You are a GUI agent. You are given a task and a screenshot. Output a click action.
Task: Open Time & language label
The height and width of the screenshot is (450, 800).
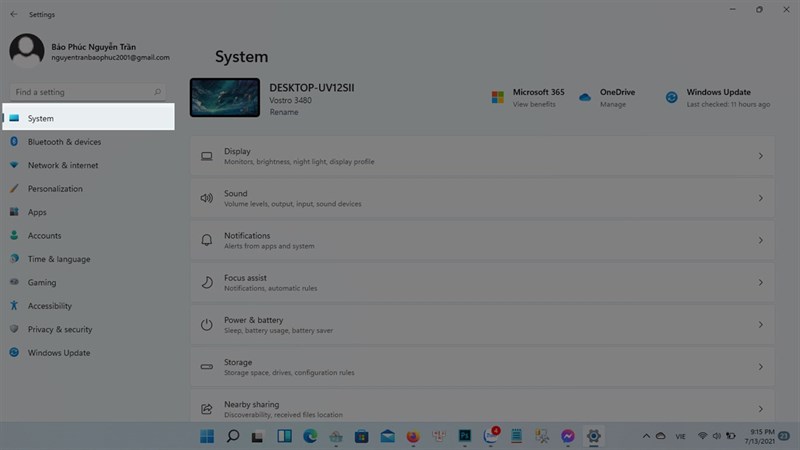tap(59, 259)
